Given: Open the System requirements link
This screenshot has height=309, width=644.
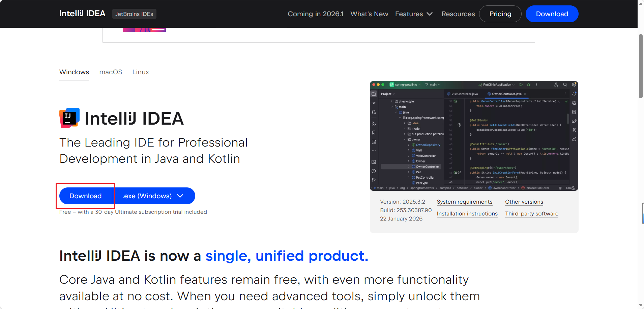Looking at the screenshot, I should pos(465,202).
